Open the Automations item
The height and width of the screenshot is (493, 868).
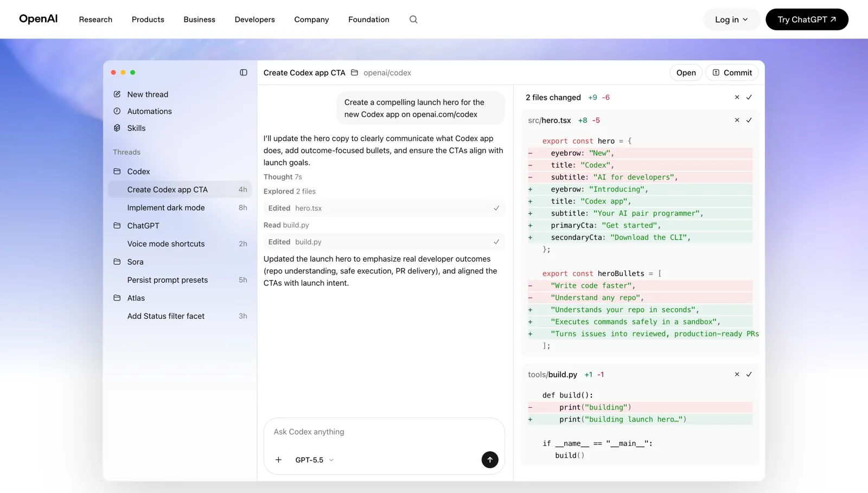pyautogui.click(x=180, y=111)
